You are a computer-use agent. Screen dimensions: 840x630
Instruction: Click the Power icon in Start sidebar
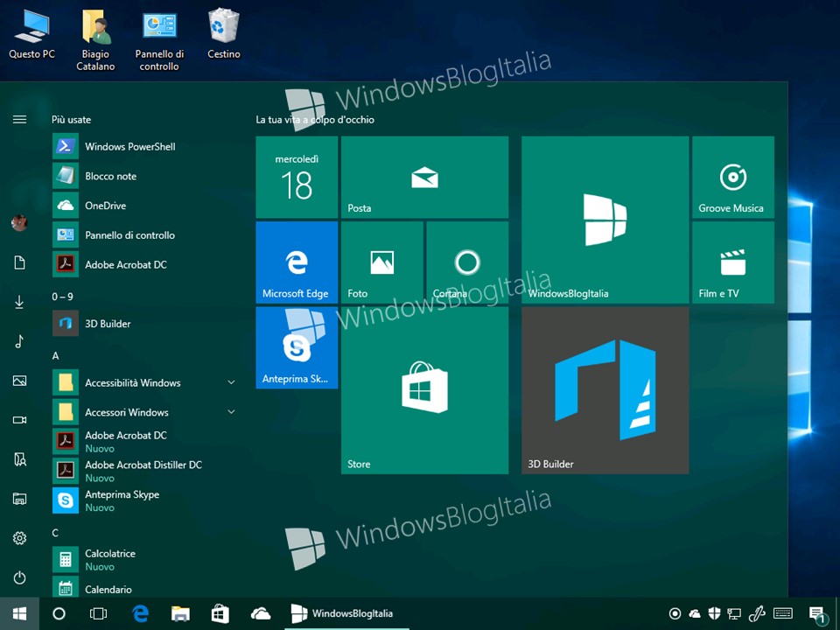pos(19,577)
